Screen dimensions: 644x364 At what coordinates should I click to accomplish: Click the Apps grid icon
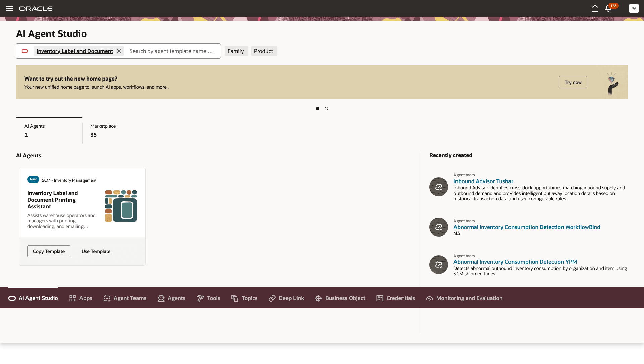pos(72,298)
